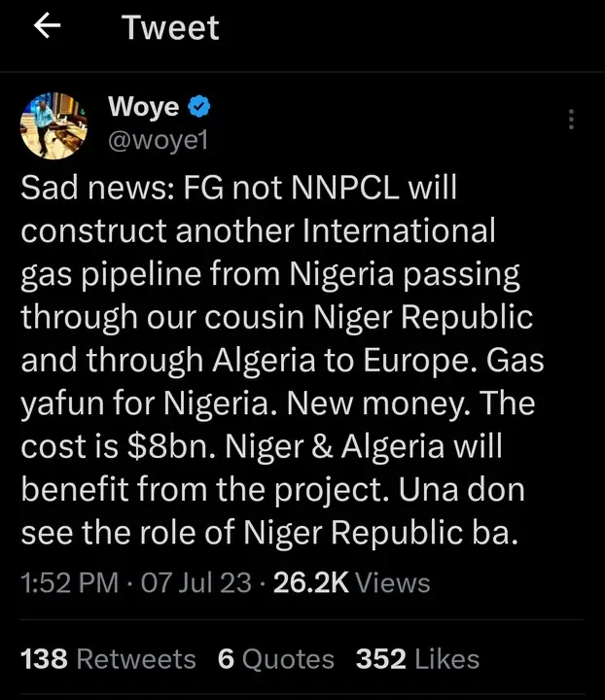This screenshot has width=605, height=700.
Task: Show the 352 Likes list
Action: (x=417, y=658)
